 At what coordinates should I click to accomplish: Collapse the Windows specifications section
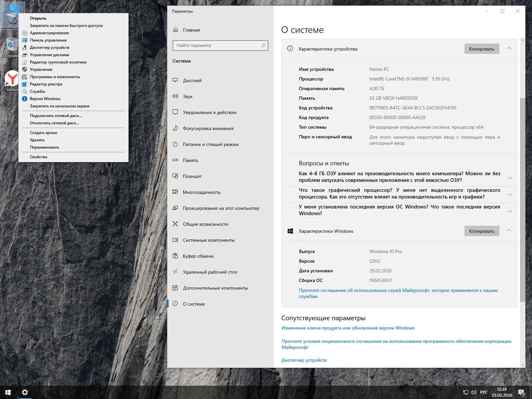point(509,231)
